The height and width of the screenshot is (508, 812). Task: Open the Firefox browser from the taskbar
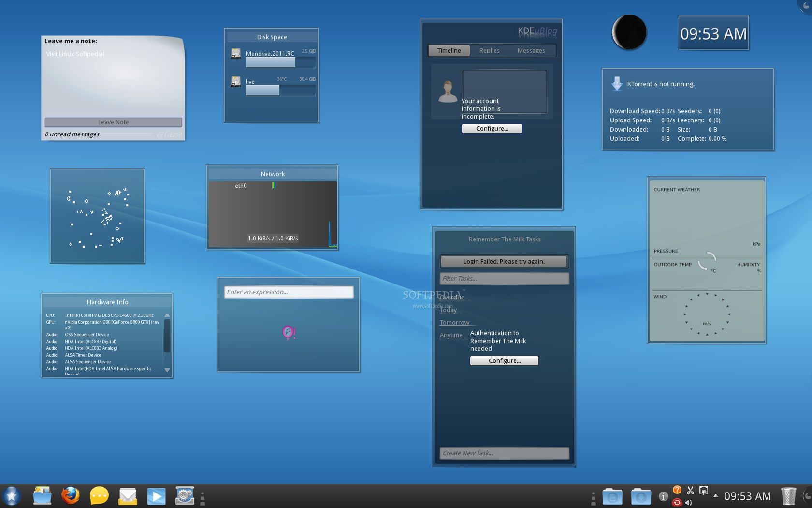click(71, 496)
